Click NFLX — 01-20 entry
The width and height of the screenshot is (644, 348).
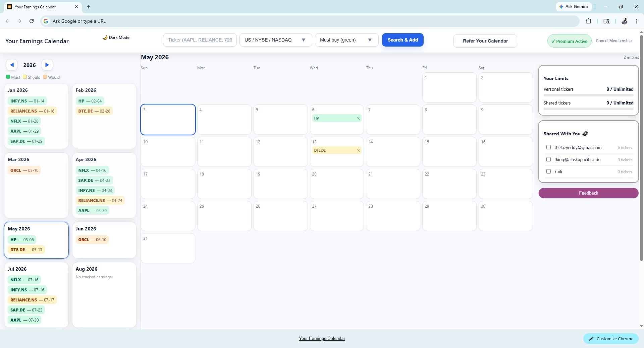(24, 121)
